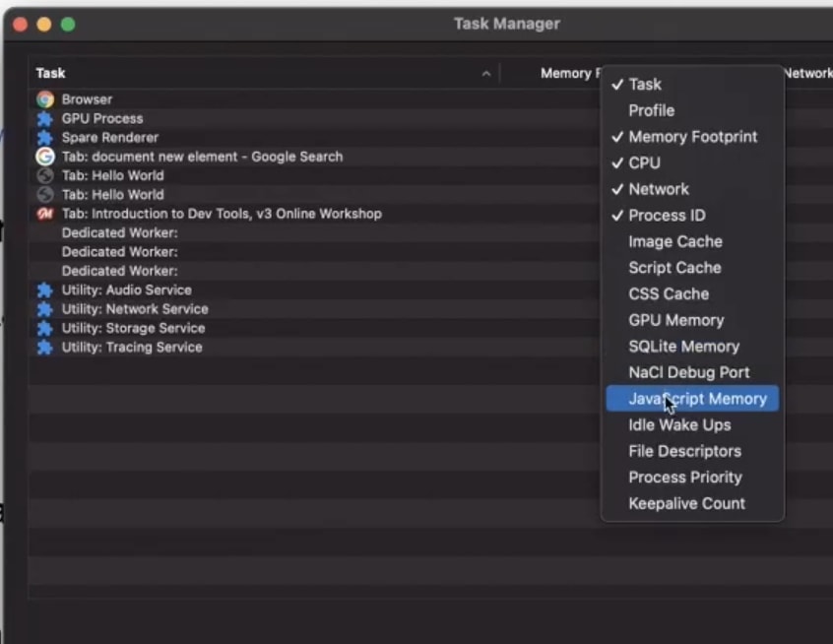Click the puzzle icon beside Utility: Tracing Service
This screenshot has height=644, width=833.
45,348
